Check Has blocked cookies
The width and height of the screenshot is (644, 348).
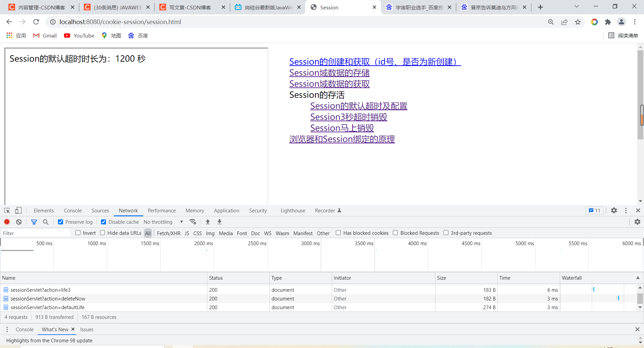coord(338,233)
